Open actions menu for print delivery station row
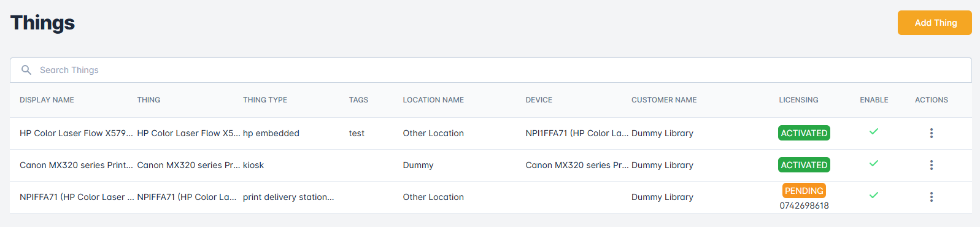980x227 pixels. [x=931, y=197]
